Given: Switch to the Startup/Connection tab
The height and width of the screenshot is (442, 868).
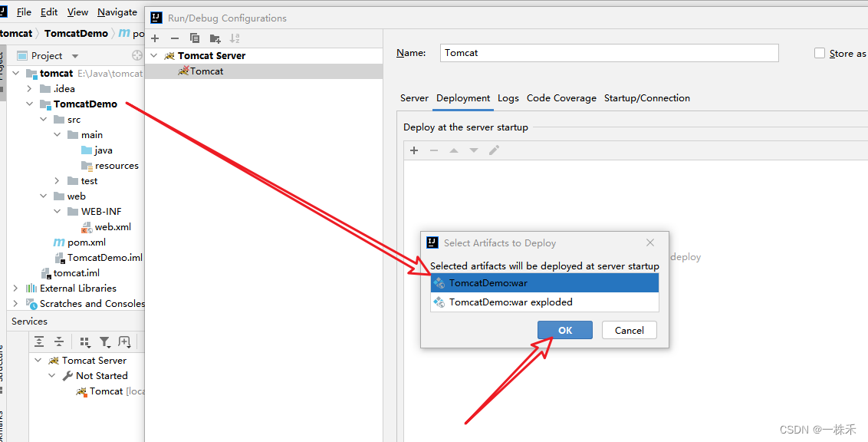Looking at the screenshot, I should 647,98.
